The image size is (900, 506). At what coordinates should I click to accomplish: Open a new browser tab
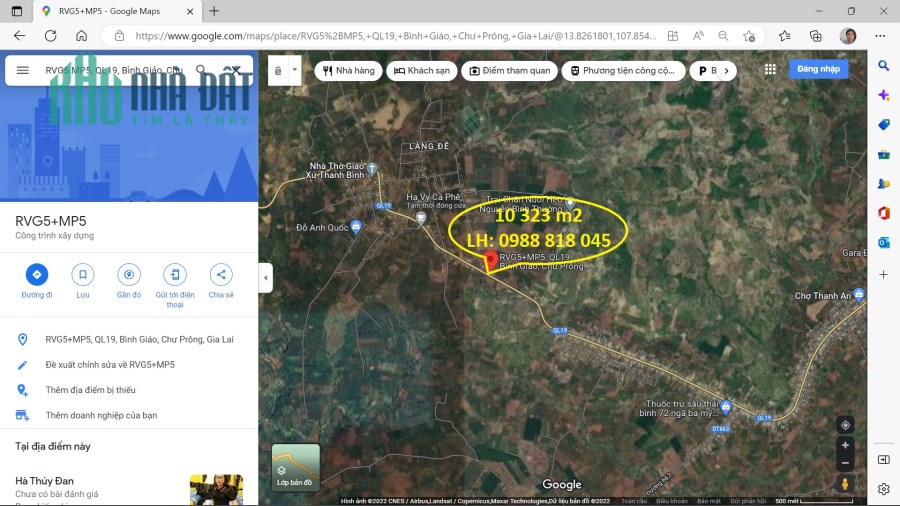(214, 11)
